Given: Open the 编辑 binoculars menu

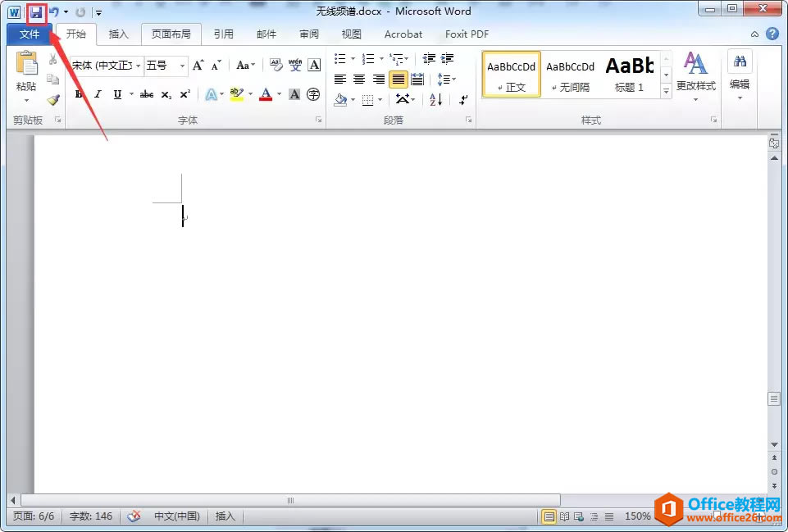Looking at the screenshot, I should [740, 75].
